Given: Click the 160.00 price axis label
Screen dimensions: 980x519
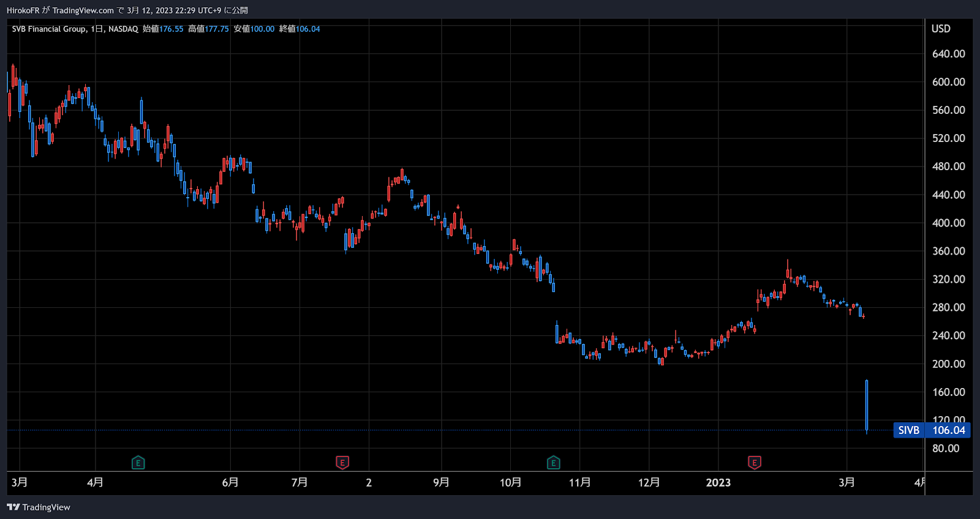Looking at the screenshot, I should [949, 392].
